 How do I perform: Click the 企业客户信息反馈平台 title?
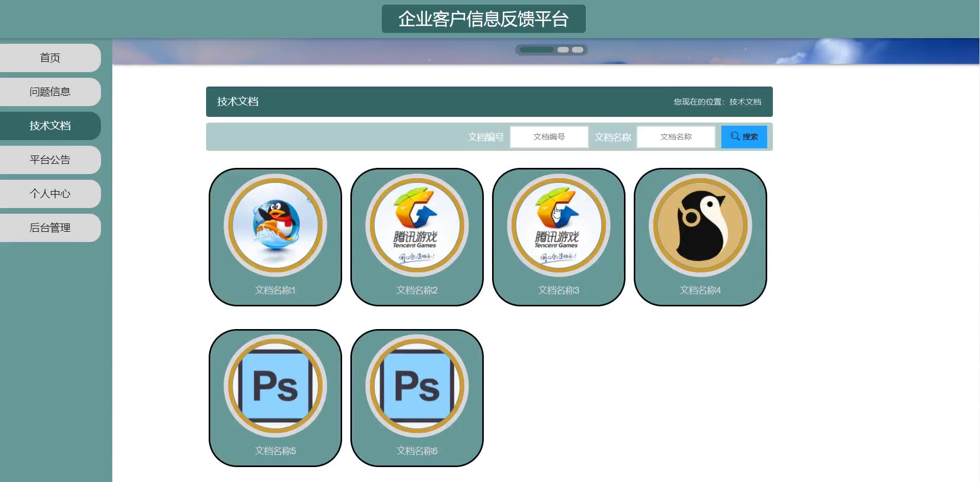(x=483, y=19)
